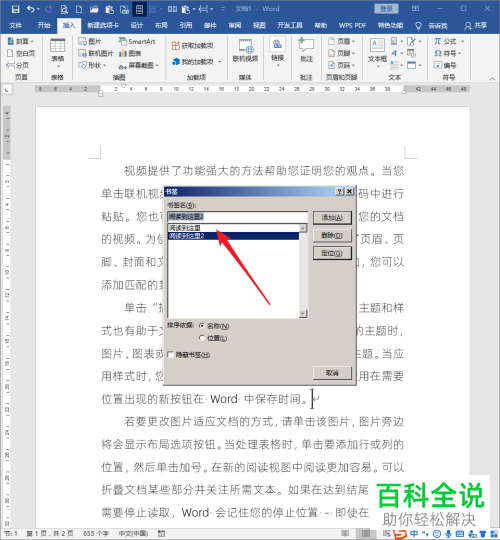500x540 pixels.
Task: Click the bookmark name input field
Action: coord(238,217)
